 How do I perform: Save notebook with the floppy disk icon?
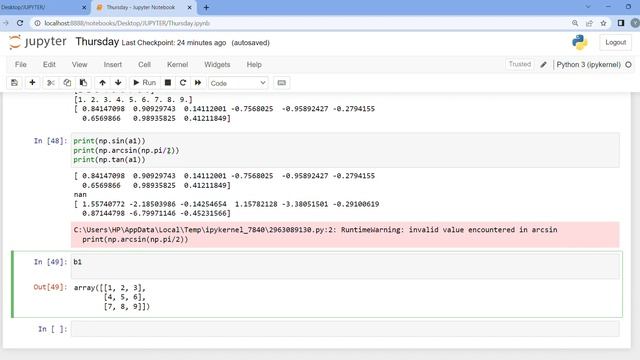coord(14,83)
